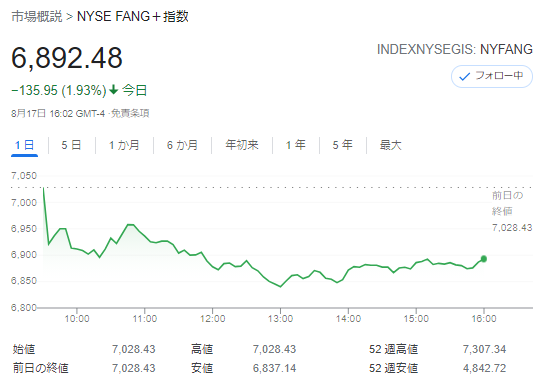Click the chart low point at 13:00
Viewport: 547px width, 389px height.
pos(280,286)
